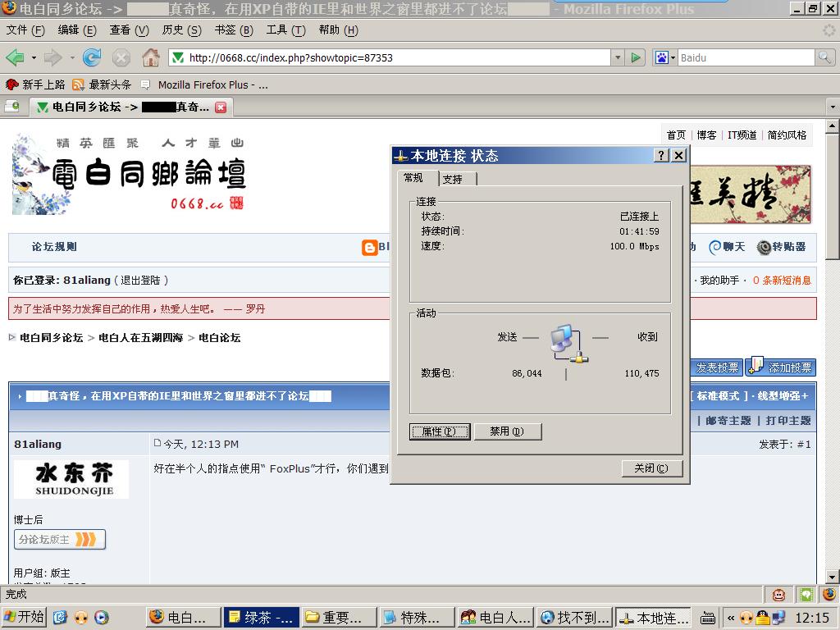Expand the Back button history dropdown arrow
Screen dimensions: 840x630
[34, 57]
